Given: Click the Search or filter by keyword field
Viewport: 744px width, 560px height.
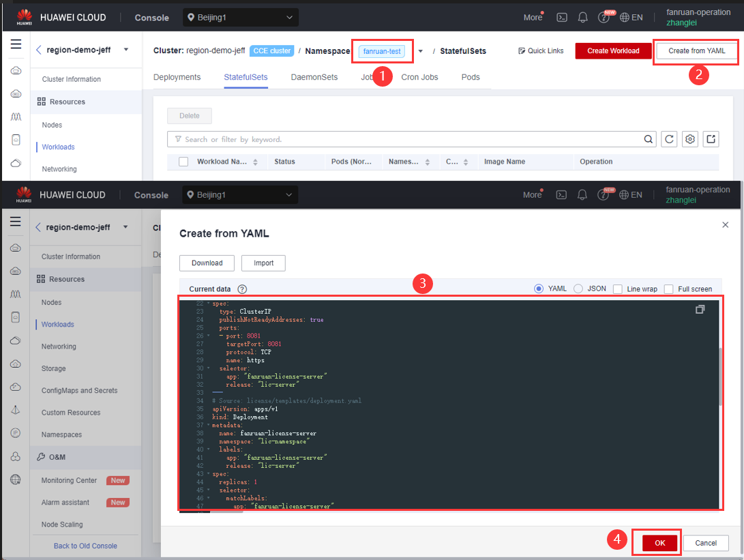Looking at the screenshot, I should (412, 139).
